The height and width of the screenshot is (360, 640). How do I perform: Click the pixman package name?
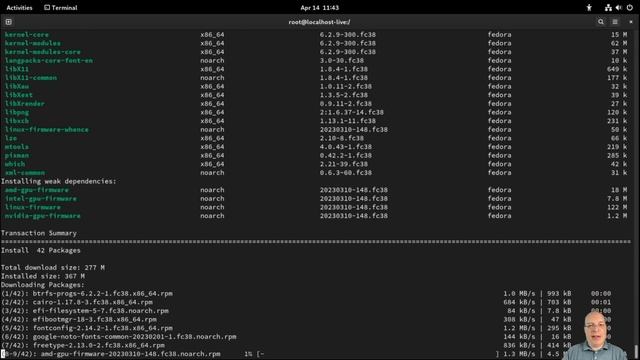click(17, 156)
